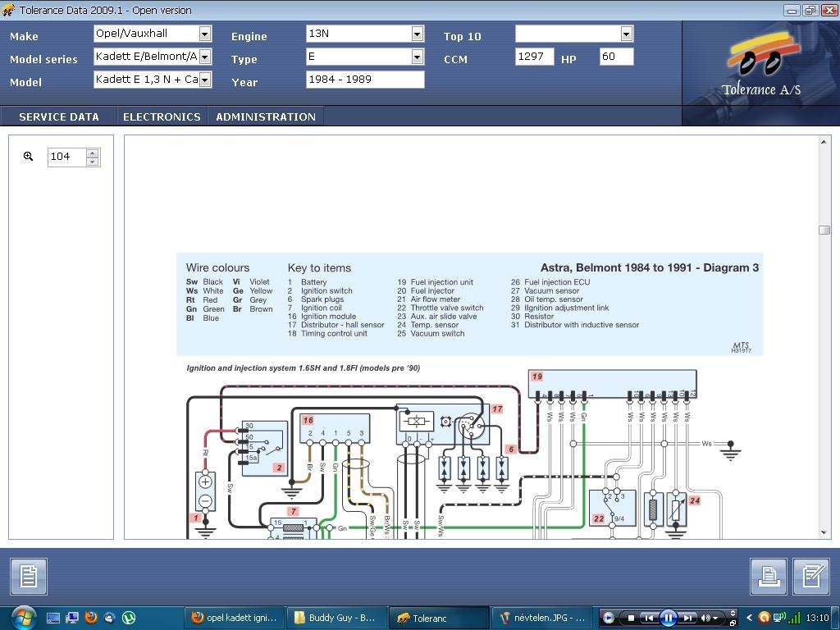Click the clock showing 13:10
This screenshot has width=840, height=630.
coord(818,618)
